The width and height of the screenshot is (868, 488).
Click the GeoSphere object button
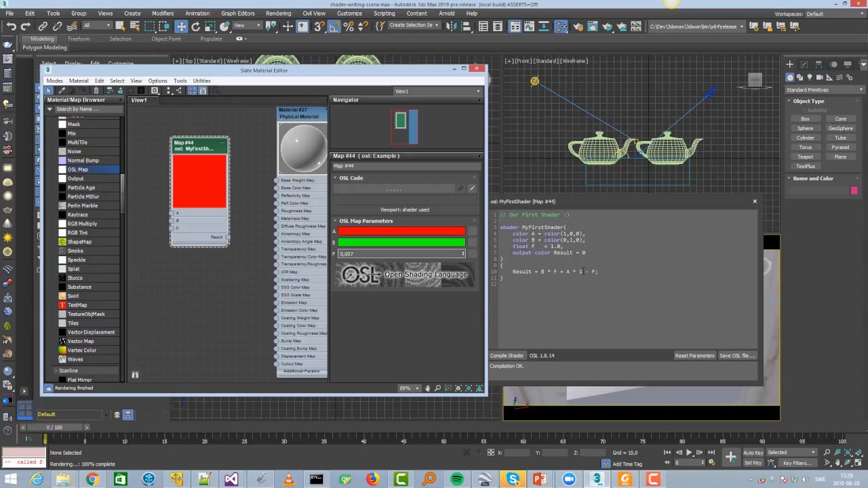[x=841, y=128]
